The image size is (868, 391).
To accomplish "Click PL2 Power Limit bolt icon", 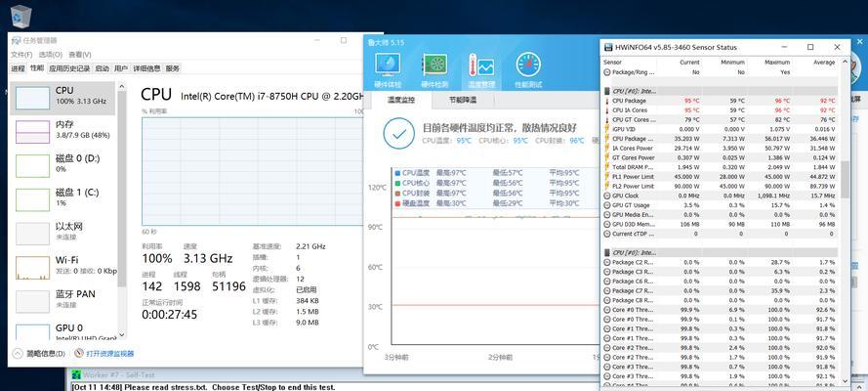I will click(606, 186).
